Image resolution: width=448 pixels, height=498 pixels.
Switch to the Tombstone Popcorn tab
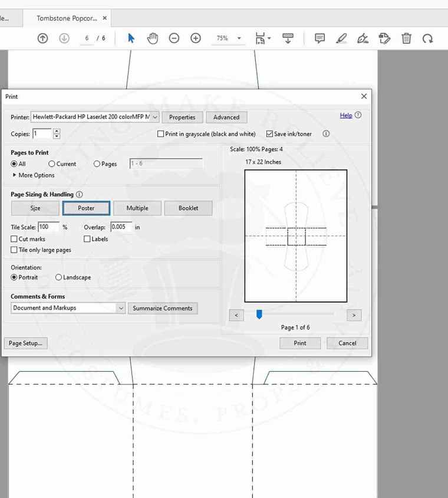[x=67, y=18]
